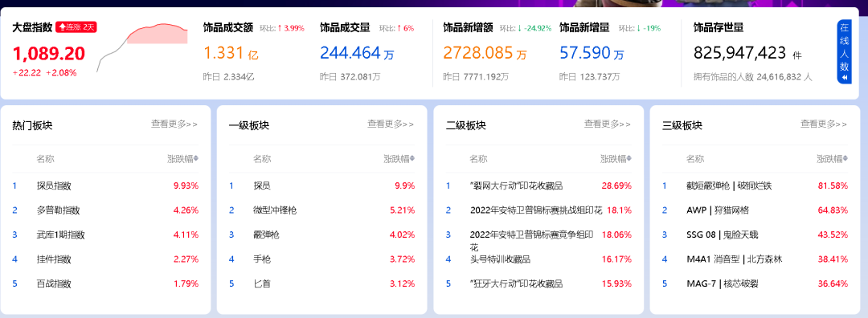This screenshot has width=868, height=318.
Task: Click 饰品成交额 环比 3.99% indicator
Action: [x=282, y=28]
